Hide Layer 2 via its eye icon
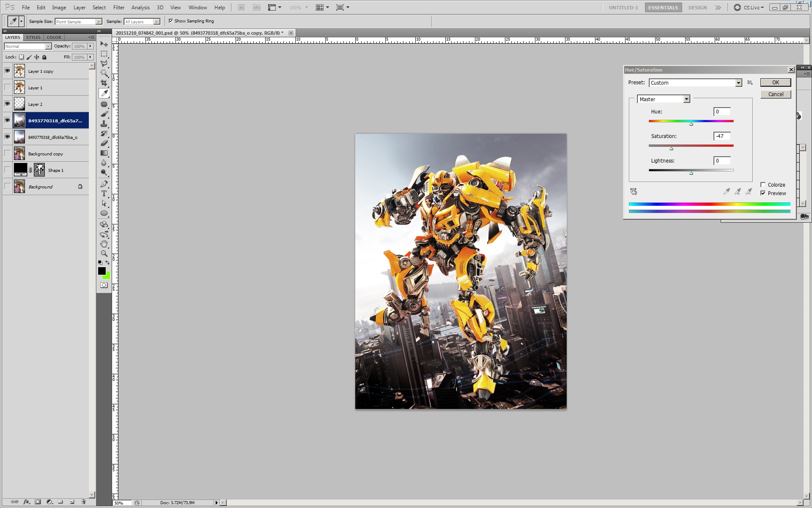Viewport: 812px width, 508px height. [x=7, y=104]
